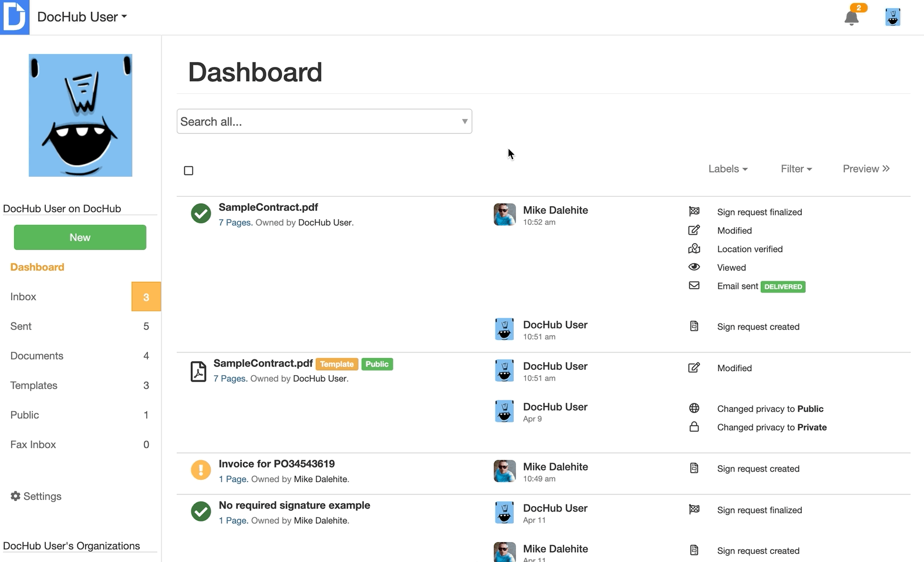Open Invoice for PO34543619
The height and width of the screenshot is (562, 924).
(x=276, y=464)
